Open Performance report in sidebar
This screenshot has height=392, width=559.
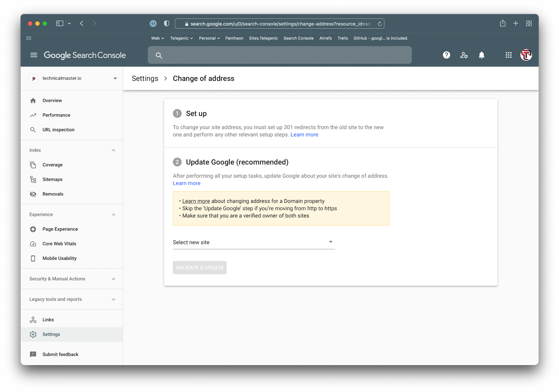pyautogui.click(x=56, y=115)
